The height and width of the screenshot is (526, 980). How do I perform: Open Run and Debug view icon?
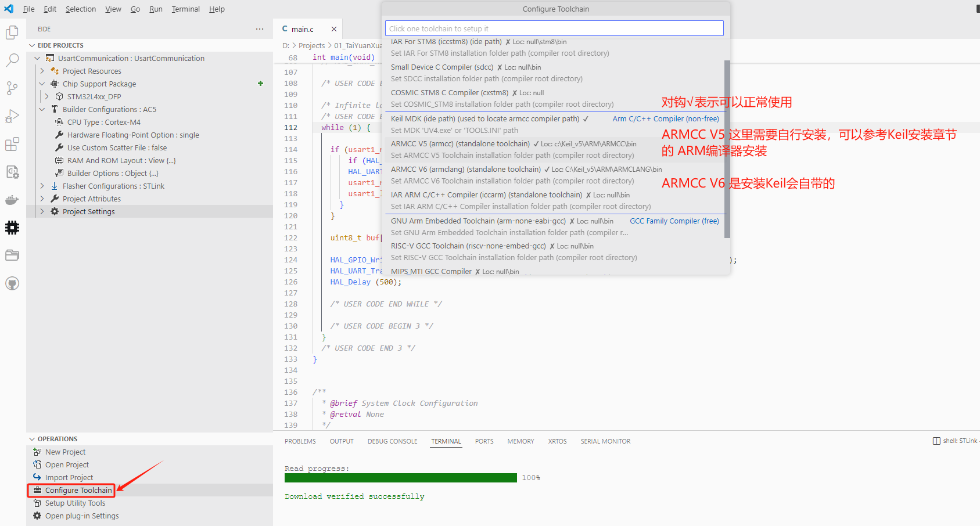(12, 116)
